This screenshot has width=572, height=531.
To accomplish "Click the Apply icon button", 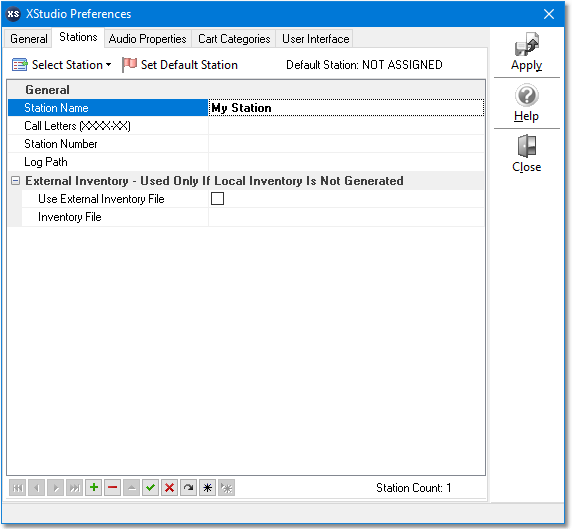I will (x=526, y=51).
